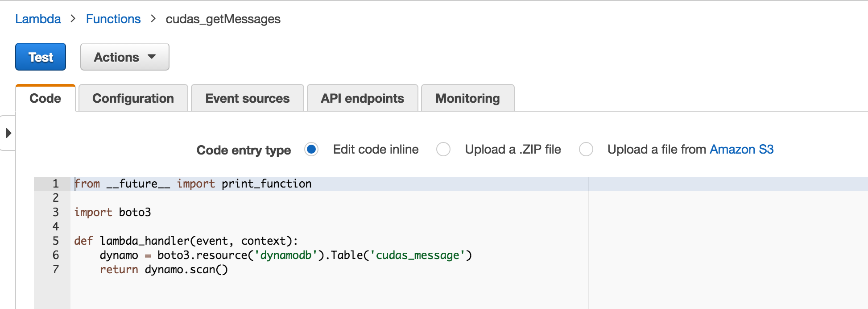Click the 'cudas_message' string in code

click(418, 255)
